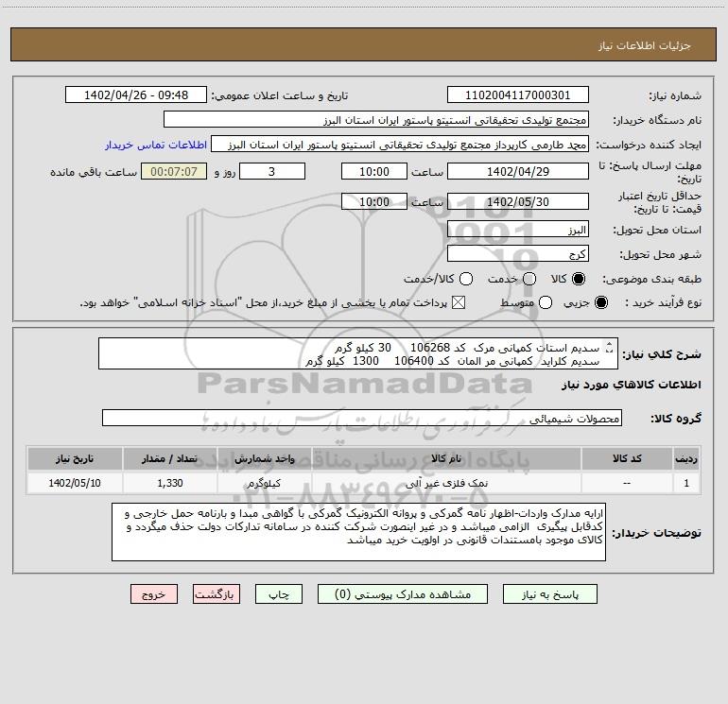
Task: Click the date cell 1402/05/10
Action: [75, 483]
